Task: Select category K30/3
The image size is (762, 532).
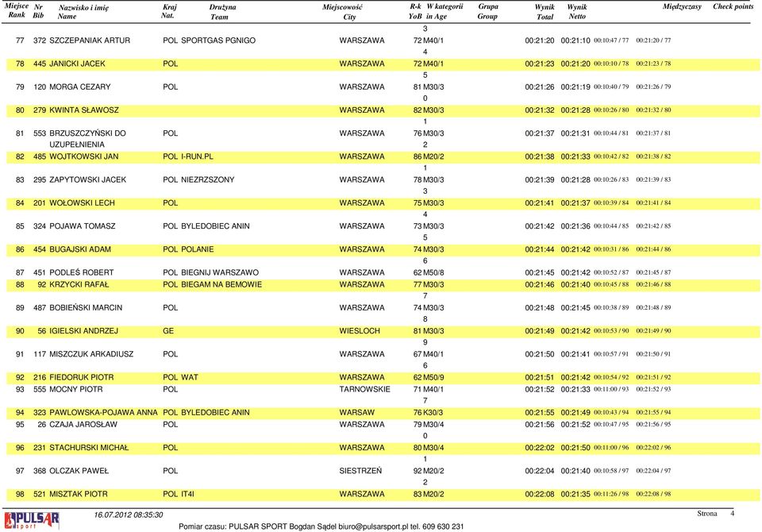Action: [433, 412]
